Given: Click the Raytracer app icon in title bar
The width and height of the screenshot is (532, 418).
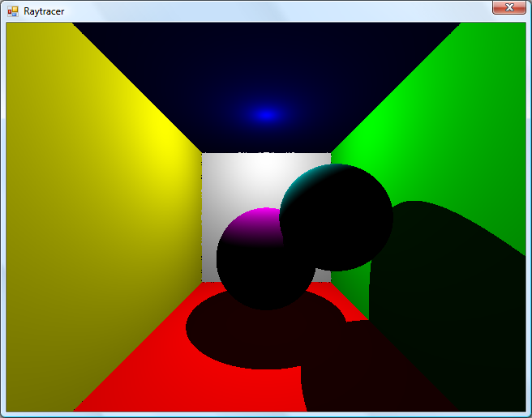Looking at the screenshot, I should coord(12,11).
